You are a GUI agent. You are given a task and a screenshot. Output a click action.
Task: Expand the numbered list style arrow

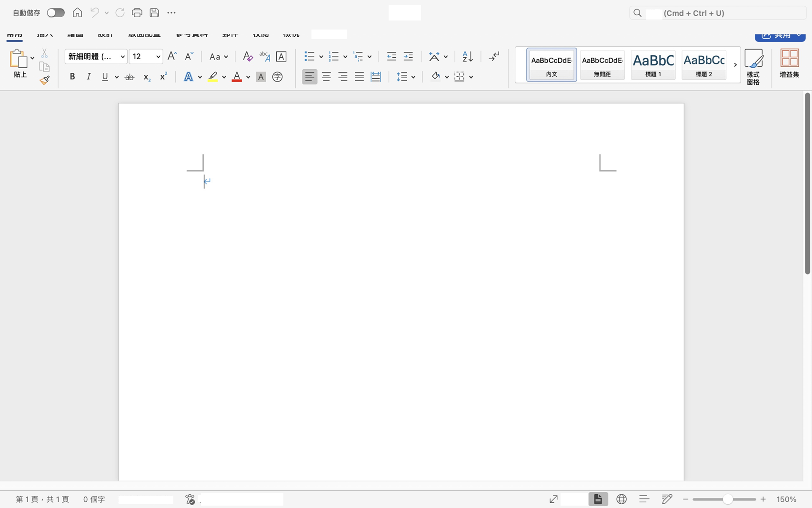tap(345, 57)
